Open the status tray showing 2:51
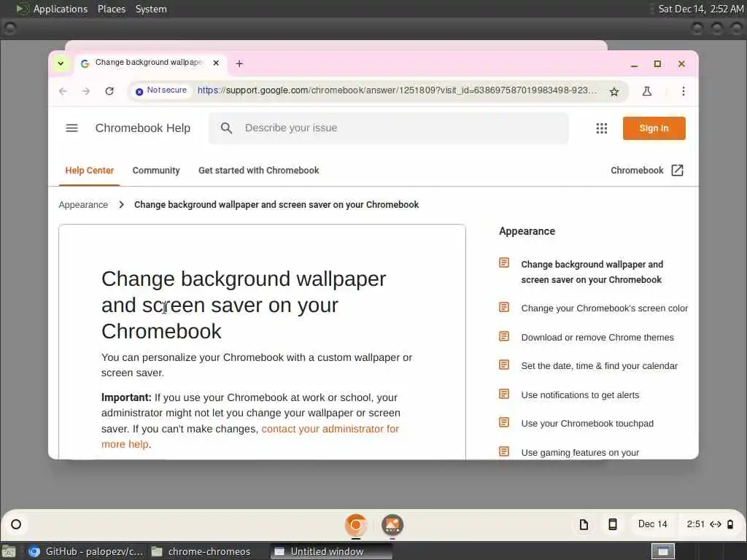Viewport: 747px width, 560px height. click(710, 524)
